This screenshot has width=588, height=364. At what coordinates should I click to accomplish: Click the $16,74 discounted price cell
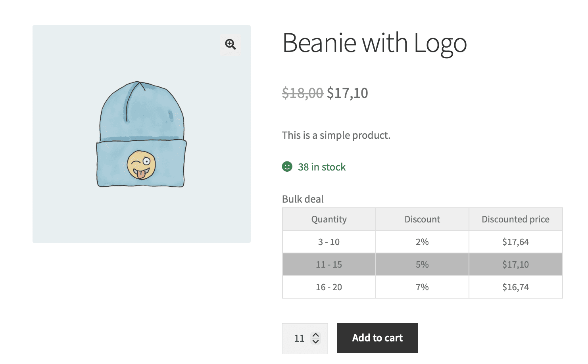click(515, 287)
